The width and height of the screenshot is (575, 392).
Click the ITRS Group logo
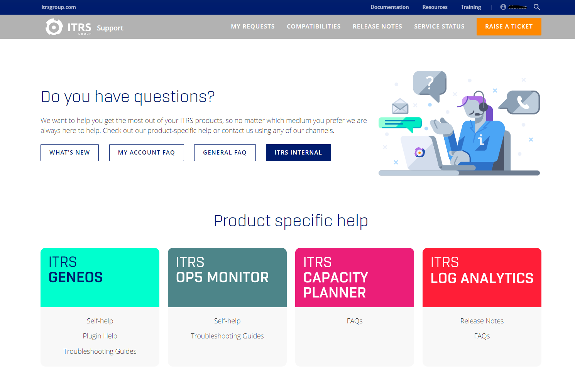click(x=68, y=27)
